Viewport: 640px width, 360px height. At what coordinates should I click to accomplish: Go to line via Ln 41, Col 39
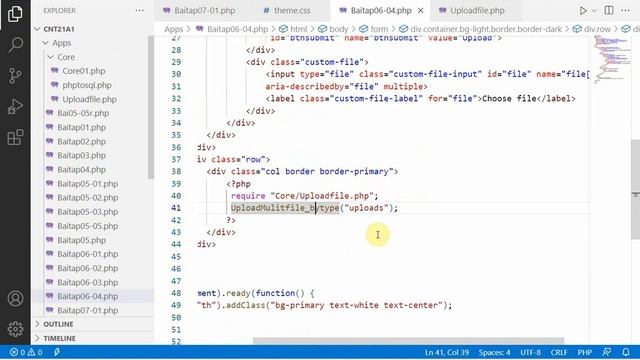click(x=447, y=352)
